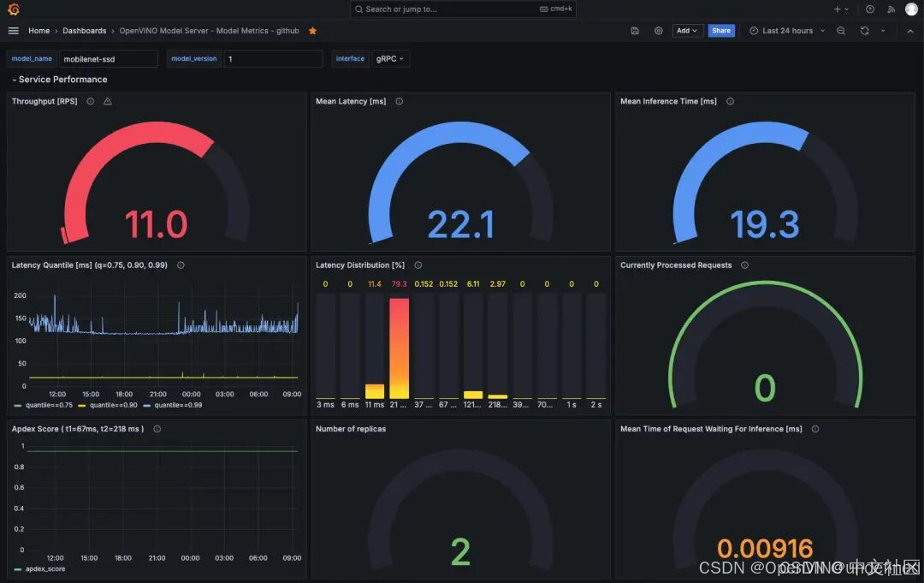Click the waiting time value 0.00916
Image resolution: width=924 pixels, height=583 pixels.
765,549
